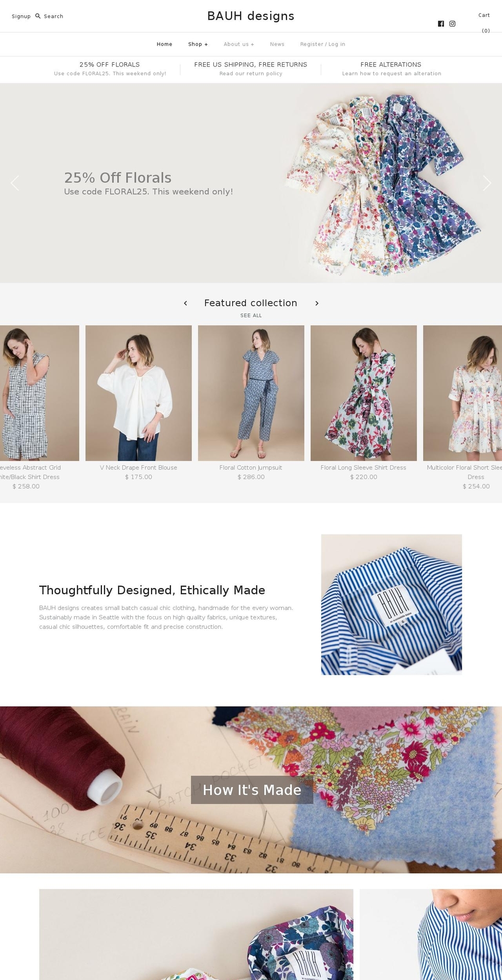Click V Neck Drape Front Blouse title
502x980 pixels.
[139, 468]
